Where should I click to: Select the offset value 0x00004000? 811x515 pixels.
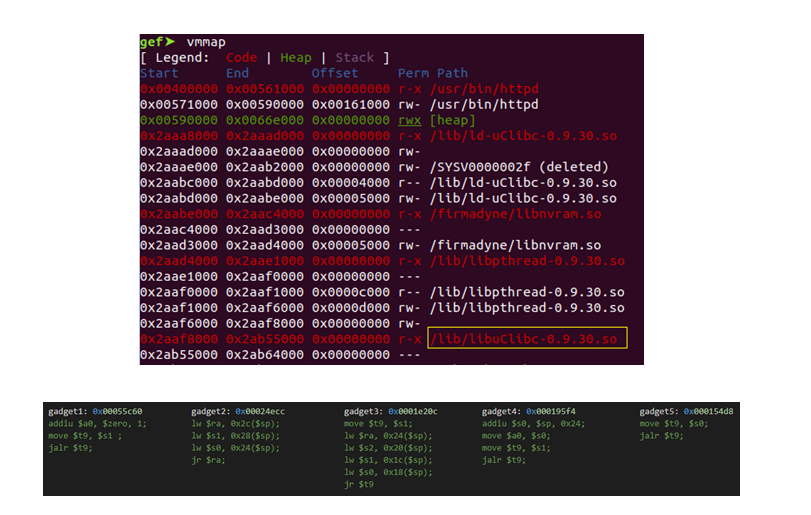tap(350, 183)
